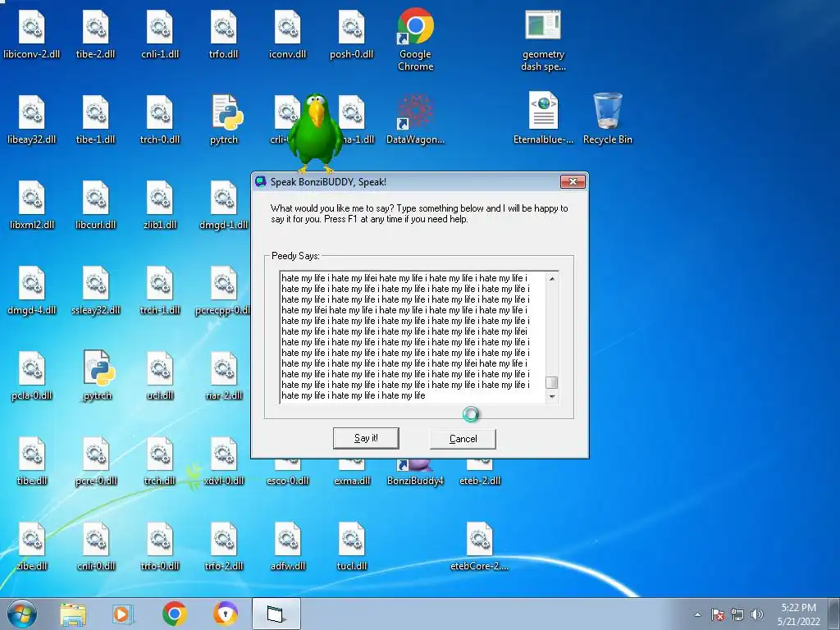Select the libcurl.dll file icon
Image resolution: width=840 pixels, height=630 pixels.
point(96,204)
